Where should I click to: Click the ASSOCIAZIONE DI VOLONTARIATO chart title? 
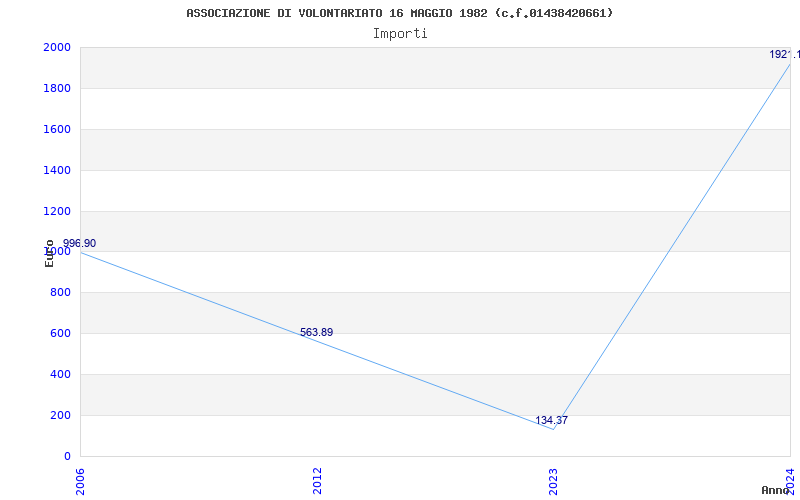click(x=400, y=13)
